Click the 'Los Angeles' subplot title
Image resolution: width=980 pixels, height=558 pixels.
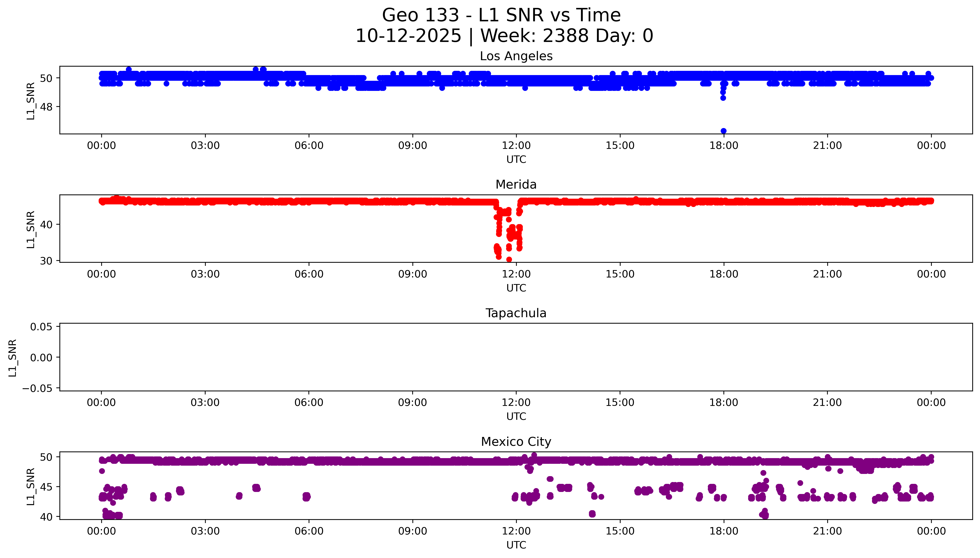click(516, 56)
